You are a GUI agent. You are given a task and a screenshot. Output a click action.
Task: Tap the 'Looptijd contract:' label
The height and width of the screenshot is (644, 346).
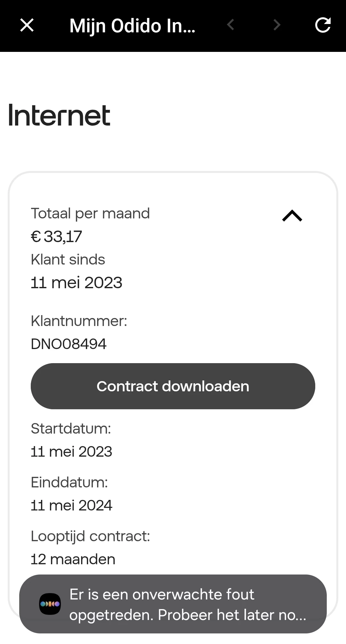tap(90, 536)
